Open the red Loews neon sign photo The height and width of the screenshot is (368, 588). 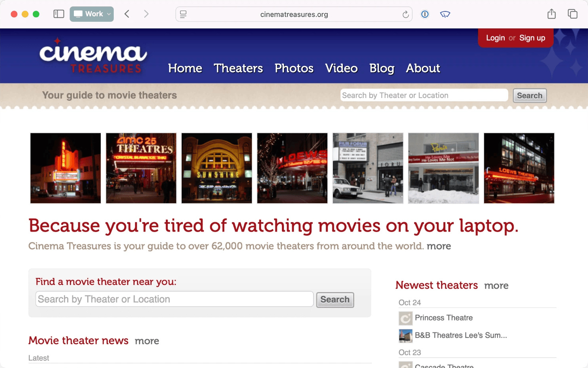tap(292, 168)
